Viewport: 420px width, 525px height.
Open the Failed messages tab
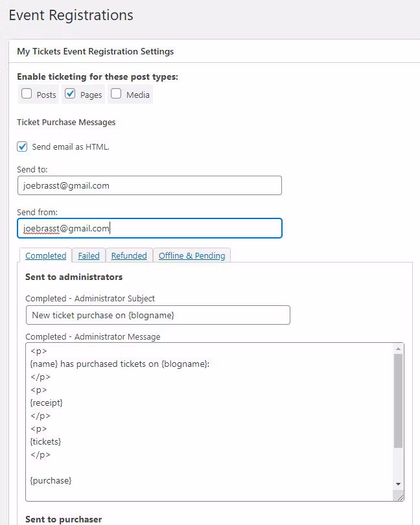point(89,256)
